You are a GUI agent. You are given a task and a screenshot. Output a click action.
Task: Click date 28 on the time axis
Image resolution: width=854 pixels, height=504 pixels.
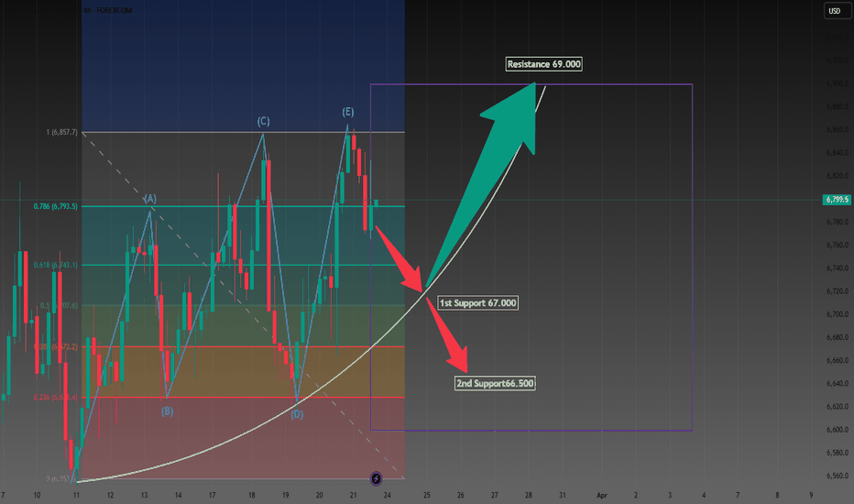click(x=529, y=495)
